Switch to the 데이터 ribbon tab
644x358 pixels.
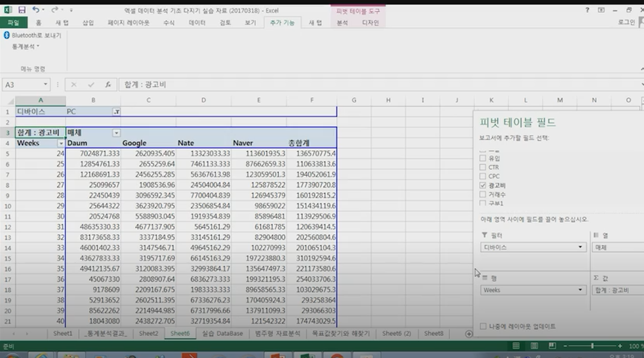[x=197, y=23]
